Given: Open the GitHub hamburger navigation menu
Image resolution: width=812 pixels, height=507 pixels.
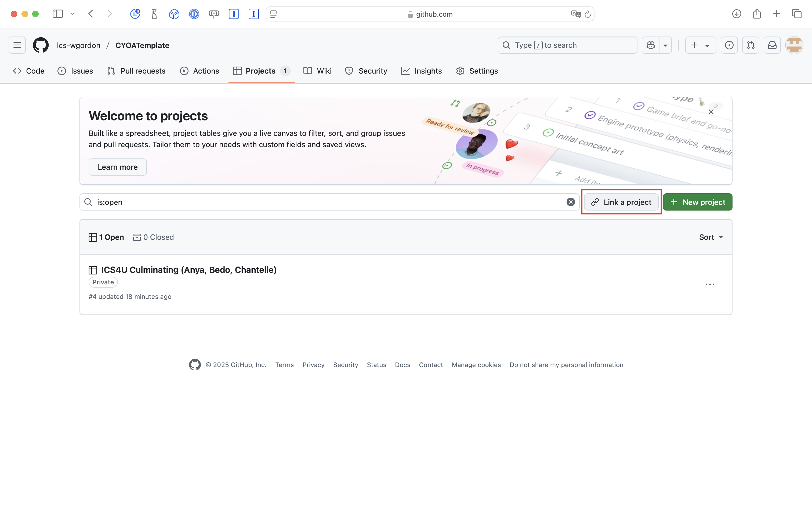Looking at the screenshot, I should coord(17,45).
